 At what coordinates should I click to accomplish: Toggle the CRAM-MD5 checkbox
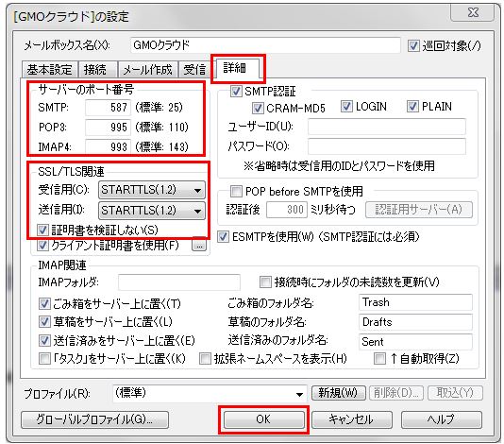258,109
